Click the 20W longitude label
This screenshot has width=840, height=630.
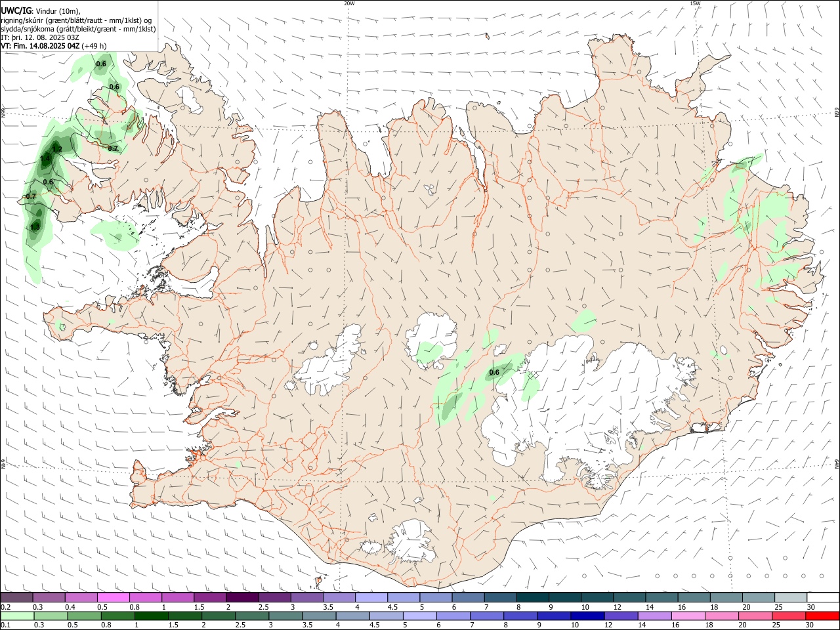pyautogui.click(x=349, y=3)
